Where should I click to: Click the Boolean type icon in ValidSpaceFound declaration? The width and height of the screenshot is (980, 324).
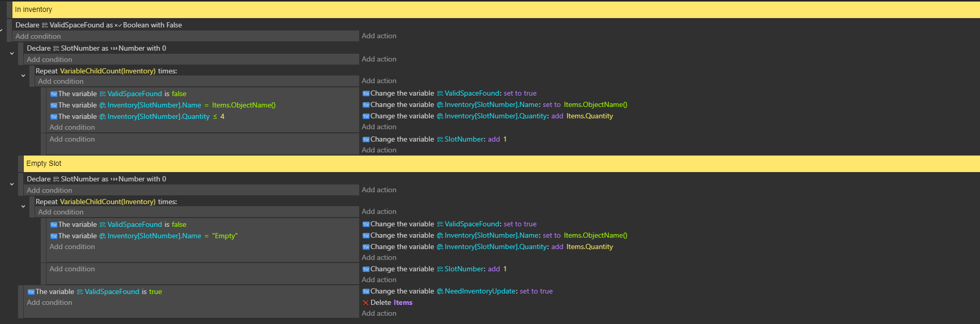tap(118, 25)
